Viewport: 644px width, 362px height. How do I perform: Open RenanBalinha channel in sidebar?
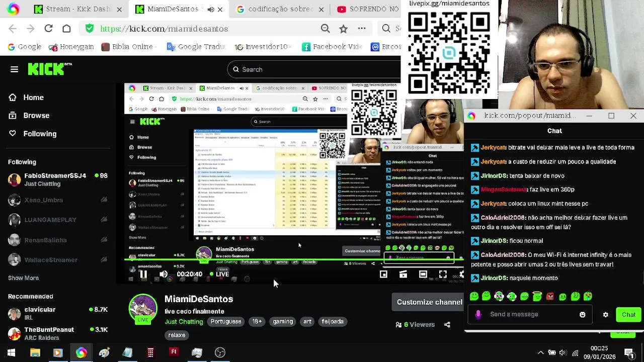click(58, 240)
